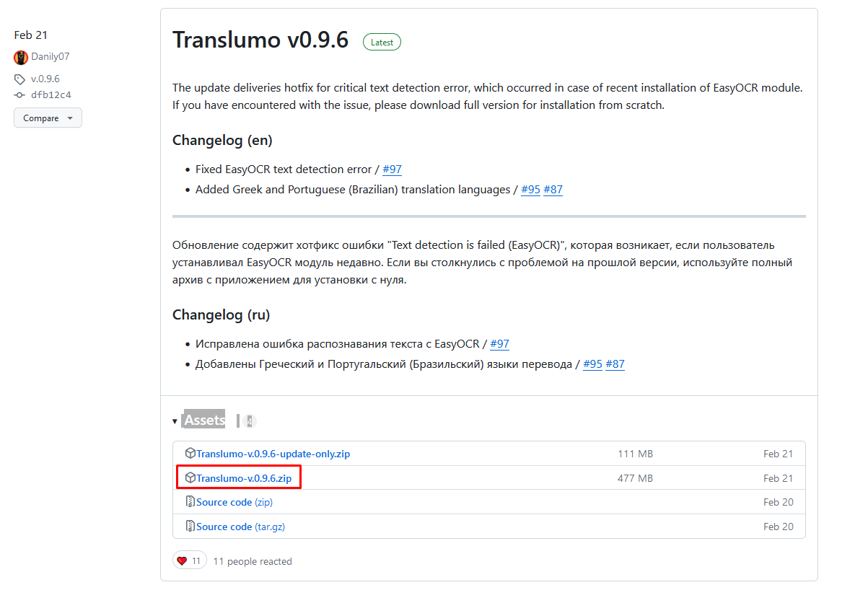Collapse the Assets section triangle
868x590 pixels.
[x=175, y=421]
